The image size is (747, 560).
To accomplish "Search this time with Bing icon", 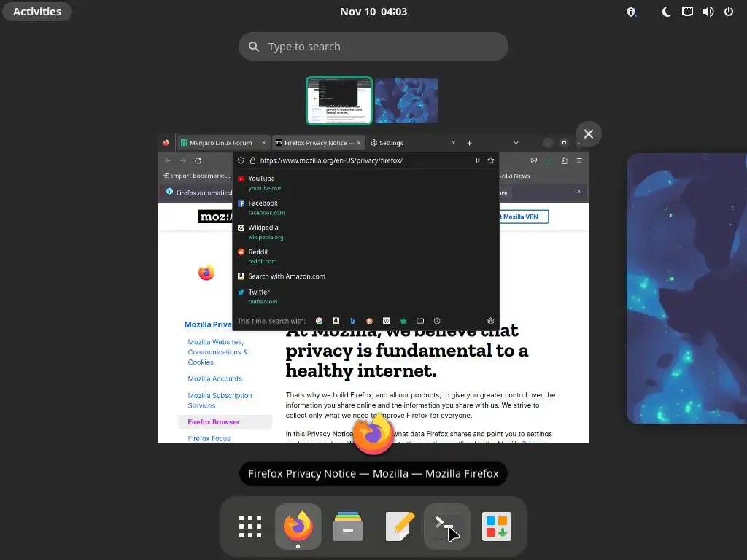I will tap(352, 321).
